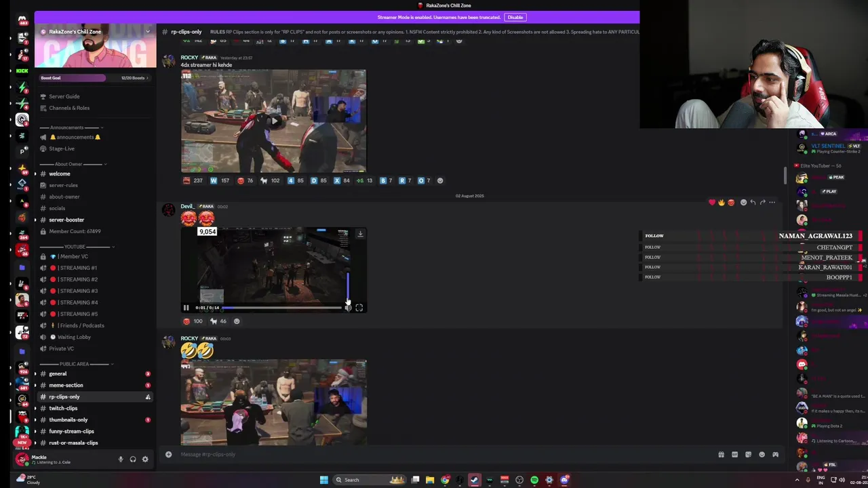Toggle the dog reaction with 102
Screen dimensions: 868x488
270,180
